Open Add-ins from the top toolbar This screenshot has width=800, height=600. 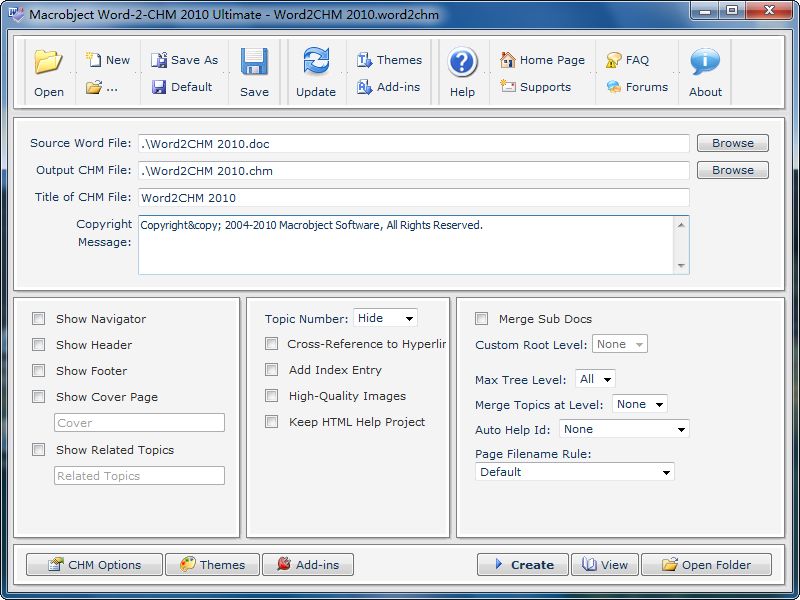(388, 87)
